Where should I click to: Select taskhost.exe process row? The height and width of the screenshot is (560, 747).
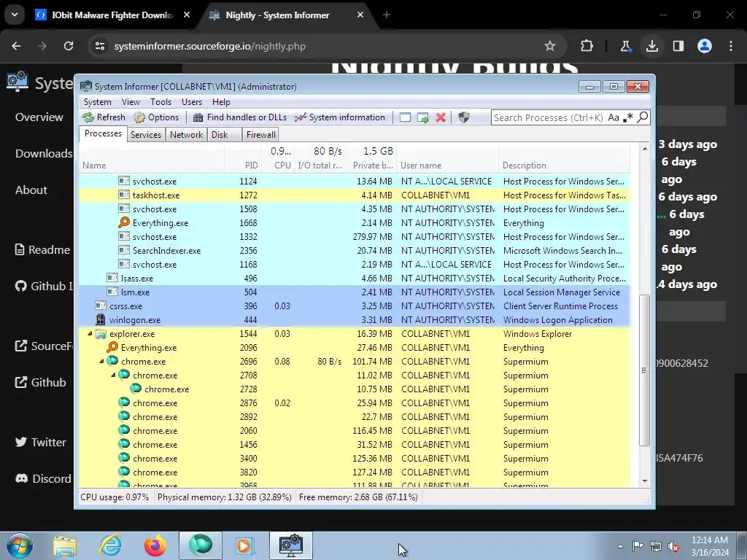(355, 195)
